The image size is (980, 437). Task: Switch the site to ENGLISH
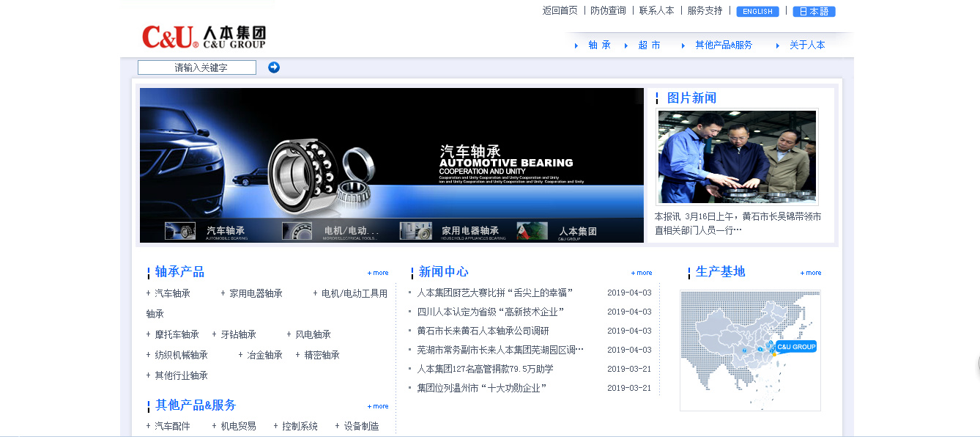pos(757,11)
